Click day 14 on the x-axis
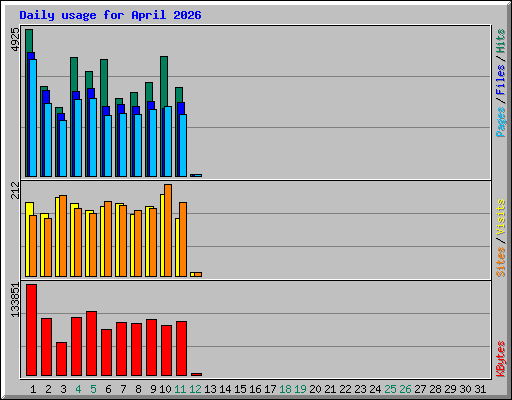 click(x=225, y=389)
